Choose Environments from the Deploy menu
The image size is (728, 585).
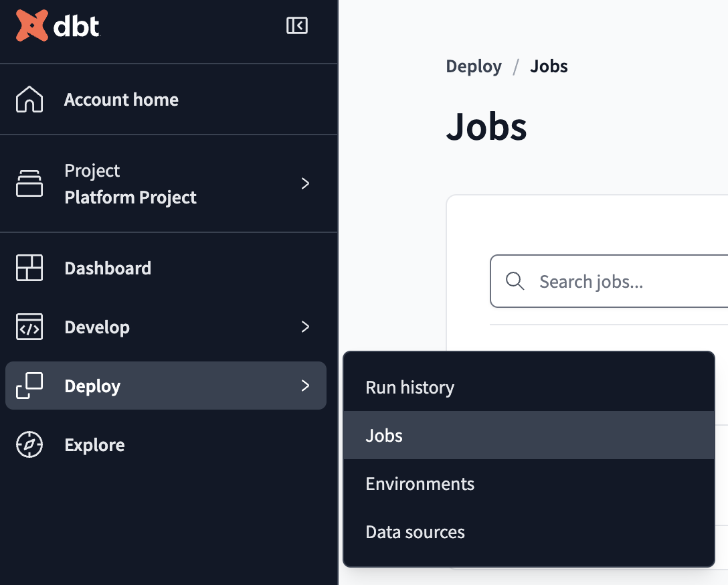point(420,483)
